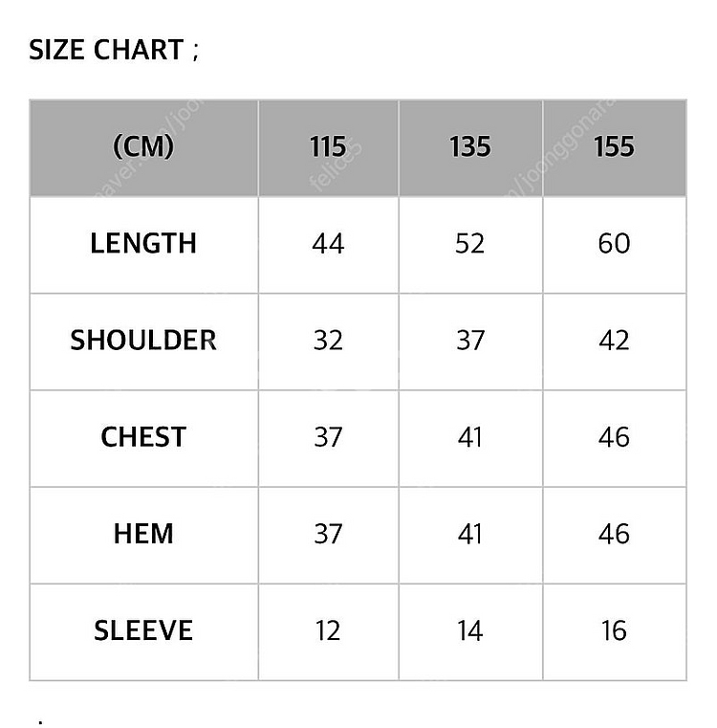Select length value 52 for size 135

[470, 245]
